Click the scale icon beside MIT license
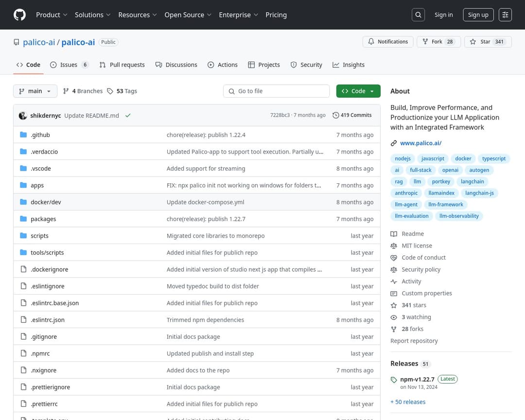 point(394,246)
